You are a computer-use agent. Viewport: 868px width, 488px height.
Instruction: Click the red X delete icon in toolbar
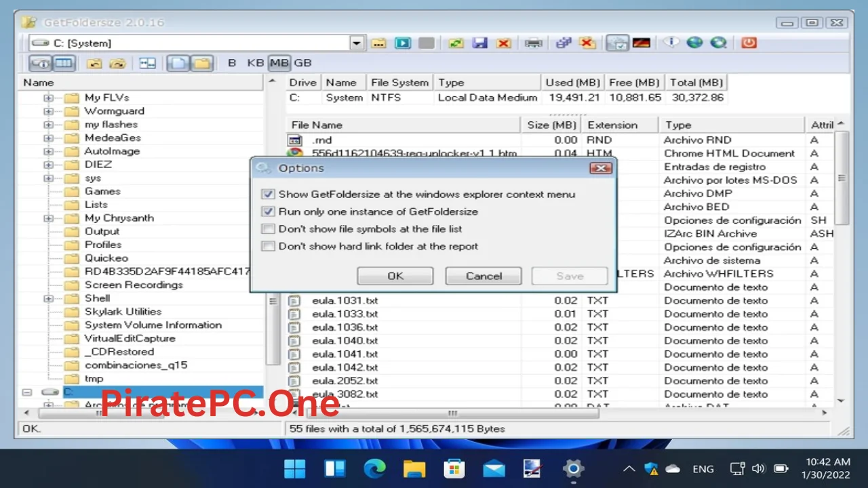(503, 43)
